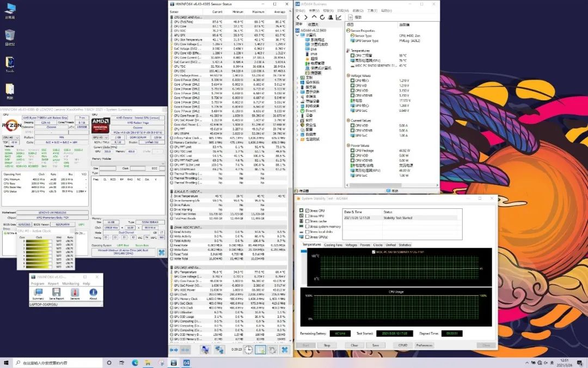This screenshot has width=588, height=368.
Task: Click the clock reset icon in sensor toolbar
Action: (248, 349)
